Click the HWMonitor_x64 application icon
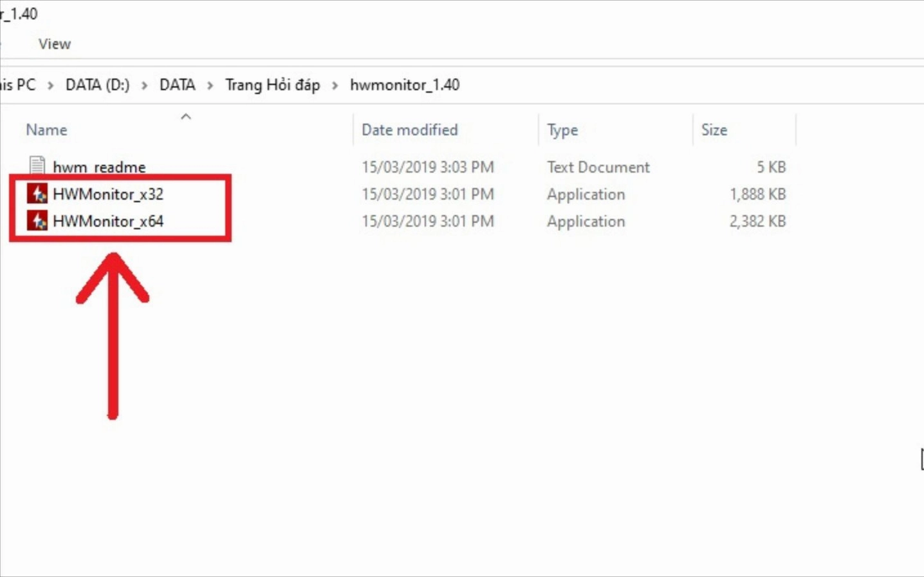This screenshot has height=577, width=924. point(37,221)
